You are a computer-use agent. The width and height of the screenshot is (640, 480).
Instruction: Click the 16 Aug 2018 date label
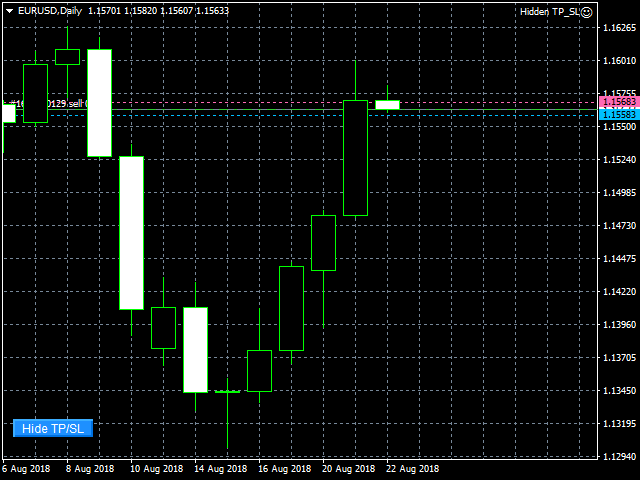coord(284,469)
